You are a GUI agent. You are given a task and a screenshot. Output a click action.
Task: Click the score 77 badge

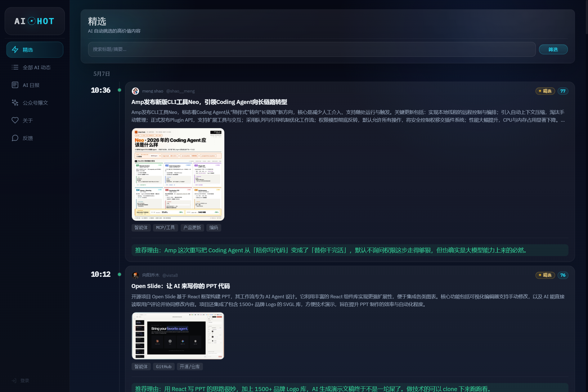point(563,91)
